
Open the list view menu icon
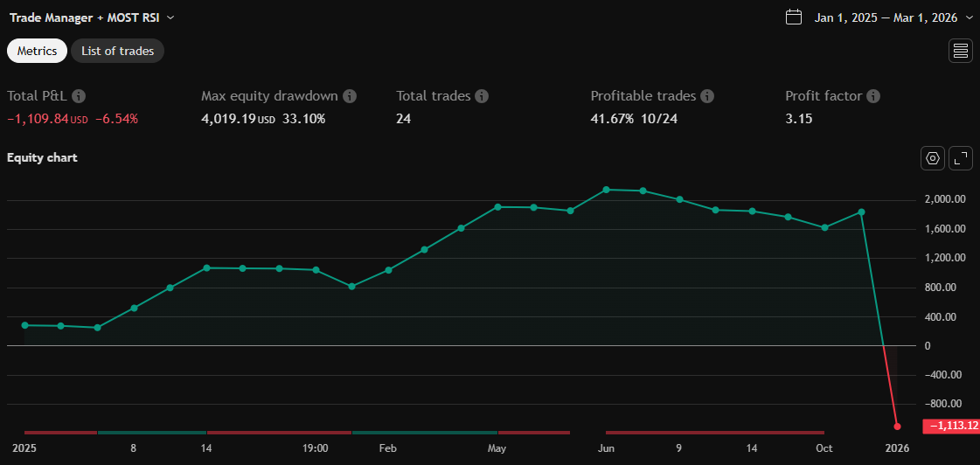click(961, 51)
